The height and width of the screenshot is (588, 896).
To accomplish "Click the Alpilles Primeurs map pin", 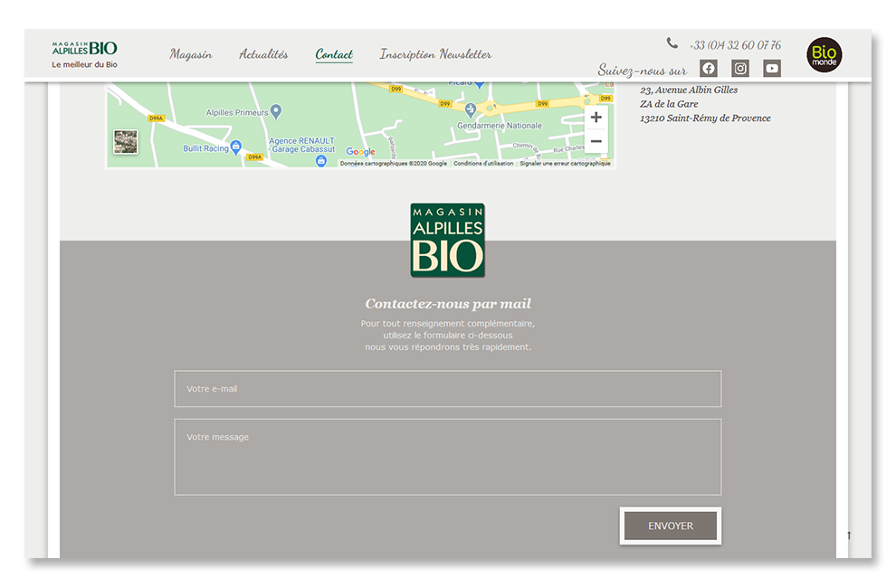I will 276,111.
